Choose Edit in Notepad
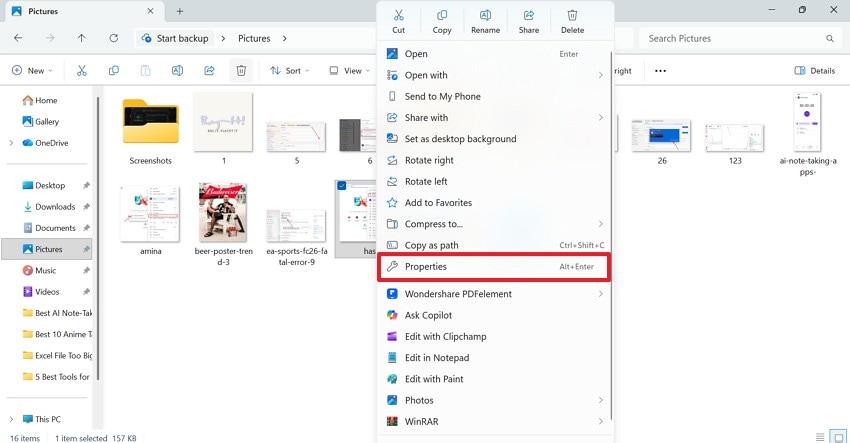Image resolution: width=850 pixels, height=443 pixels. 494,358
